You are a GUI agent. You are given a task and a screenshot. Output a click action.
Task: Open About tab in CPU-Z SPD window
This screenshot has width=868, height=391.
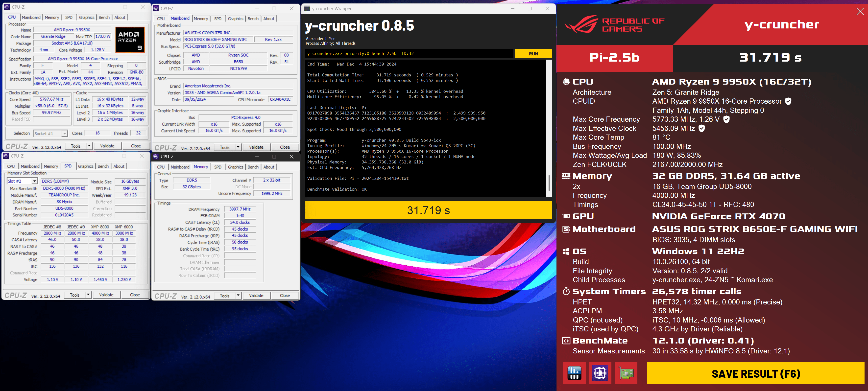coord(119,166)
